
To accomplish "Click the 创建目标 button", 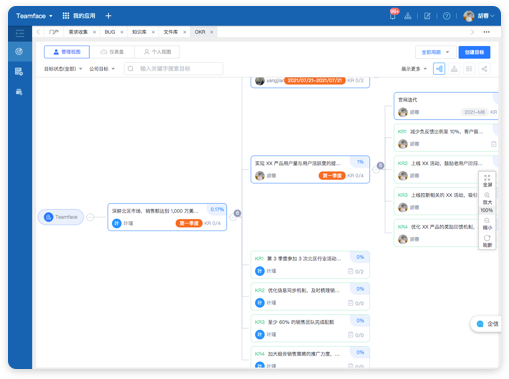I will pos(474,52).
